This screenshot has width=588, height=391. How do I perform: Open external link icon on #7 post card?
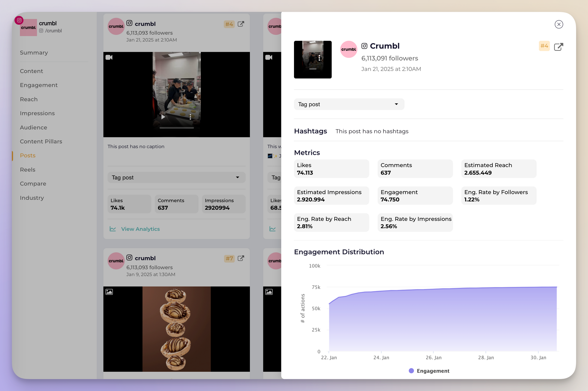click(241, 258)
